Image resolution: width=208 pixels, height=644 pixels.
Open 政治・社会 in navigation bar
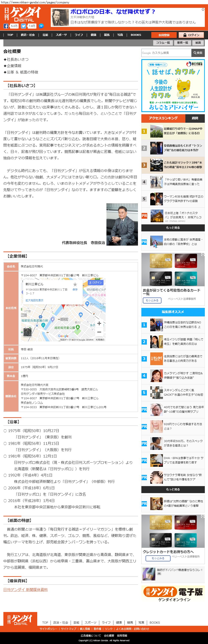(x=28, y=35)
